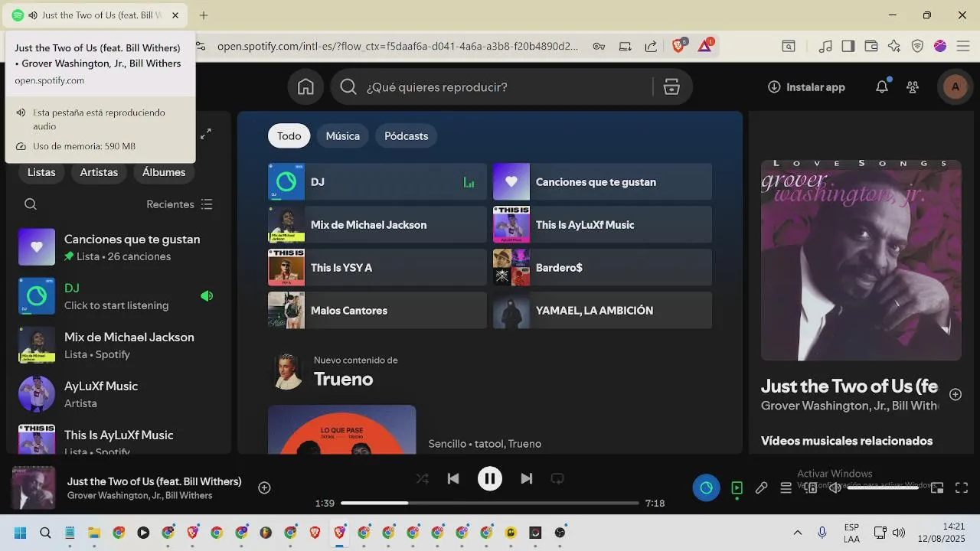Open the DJ tile in main grid

click(377, 182)
